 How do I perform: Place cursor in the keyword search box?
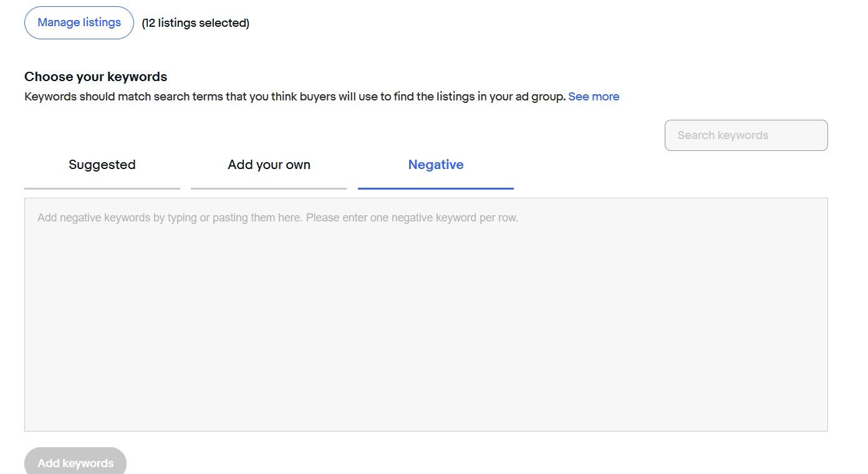[746, 135]
